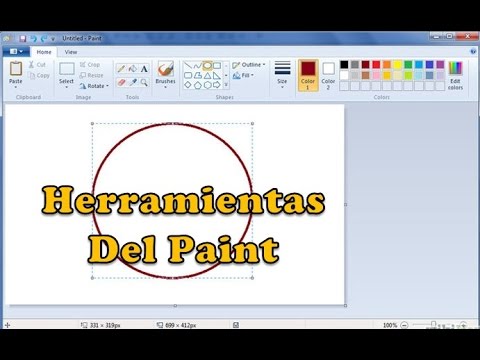480x360 pixels.
Task: Click the zoom slider handle
Action: point(433,324)
